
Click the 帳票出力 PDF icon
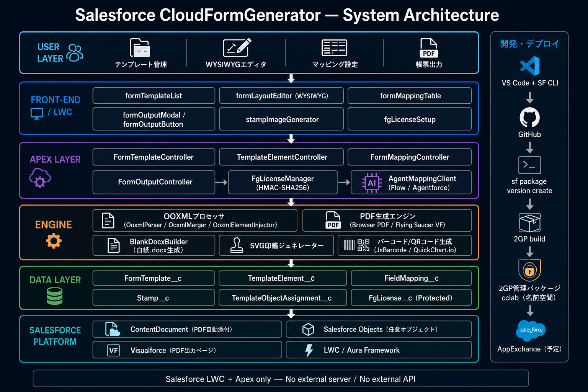429,48
